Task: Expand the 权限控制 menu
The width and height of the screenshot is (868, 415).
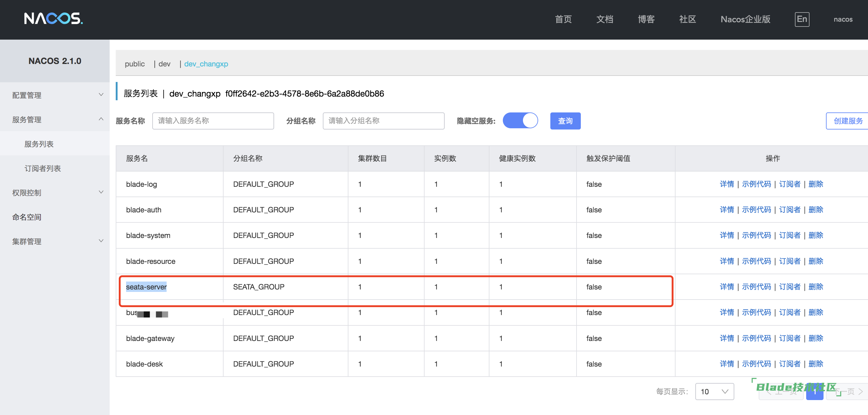Action: (55, 193)
